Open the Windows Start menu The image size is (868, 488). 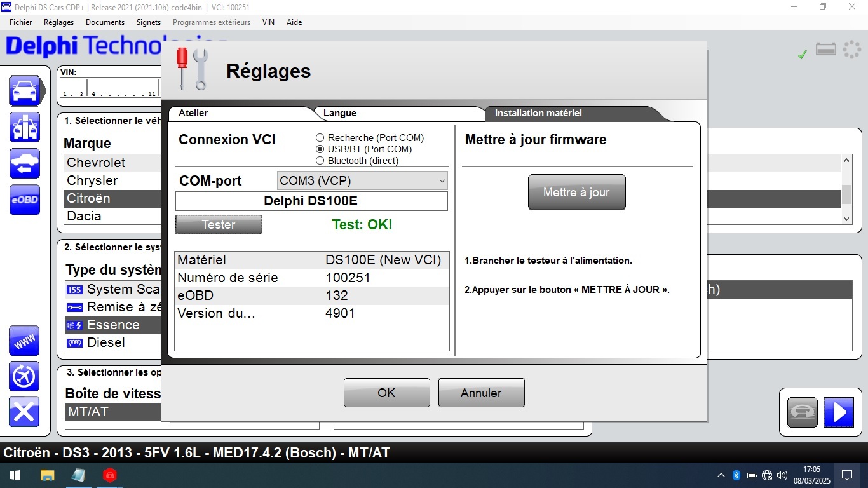pyautogui.click(x=15, y=475)
